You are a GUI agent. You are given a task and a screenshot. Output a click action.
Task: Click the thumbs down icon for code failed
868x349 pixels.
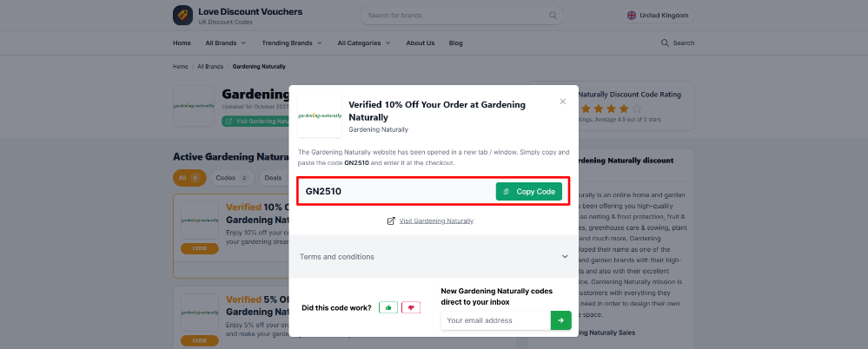point(411,307)
